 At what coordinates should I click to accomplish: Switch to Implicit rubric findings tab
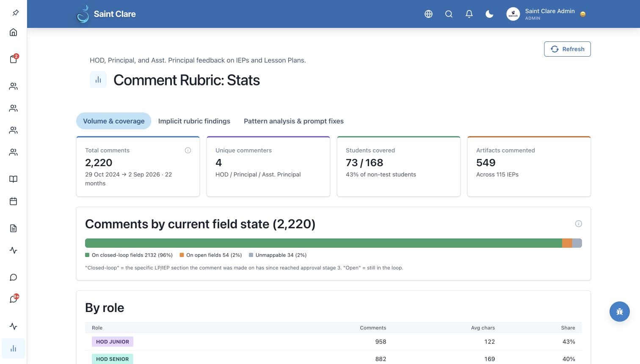point(194,121)
